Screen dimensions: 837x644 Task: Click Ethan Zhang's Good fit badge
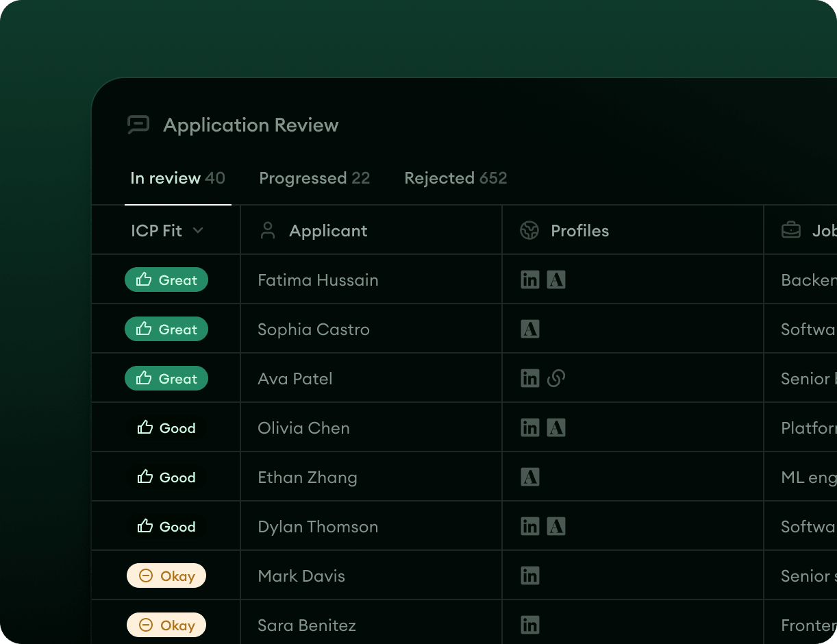pyautogui.click(x=166, y=477)
